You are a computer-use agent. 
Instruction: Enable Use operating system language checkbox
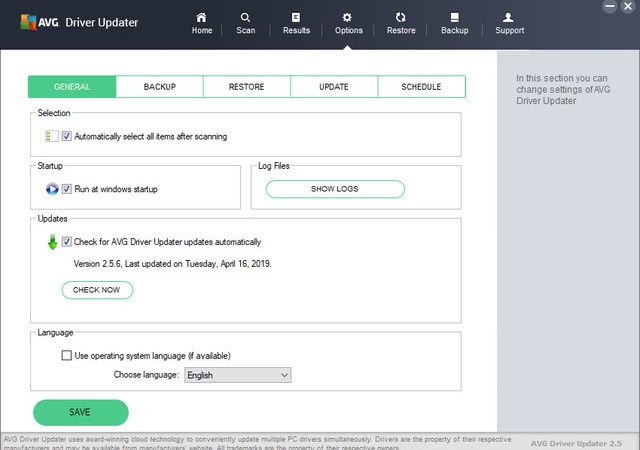(67, 355)
